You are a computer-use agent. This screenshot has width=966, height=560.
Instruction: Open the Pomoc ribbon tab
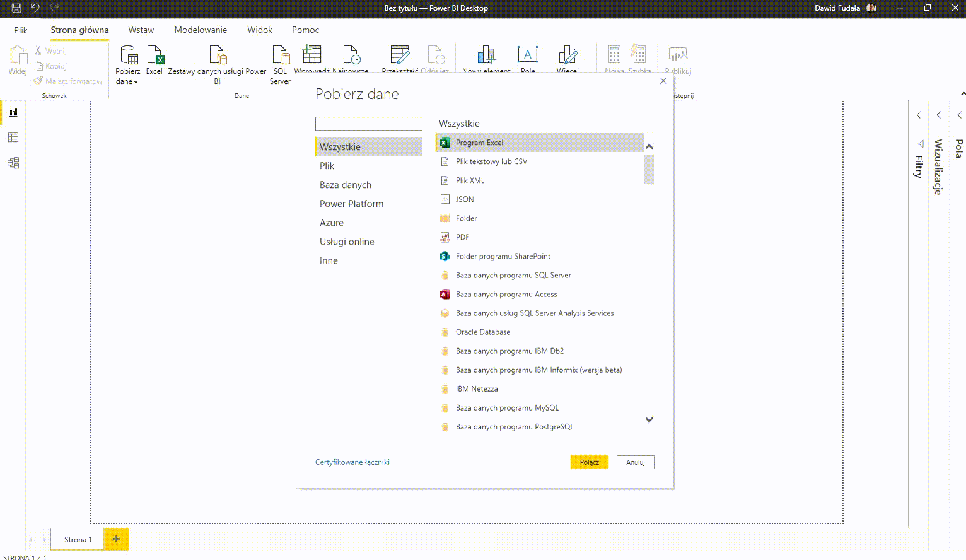click(x=305, y=30)
